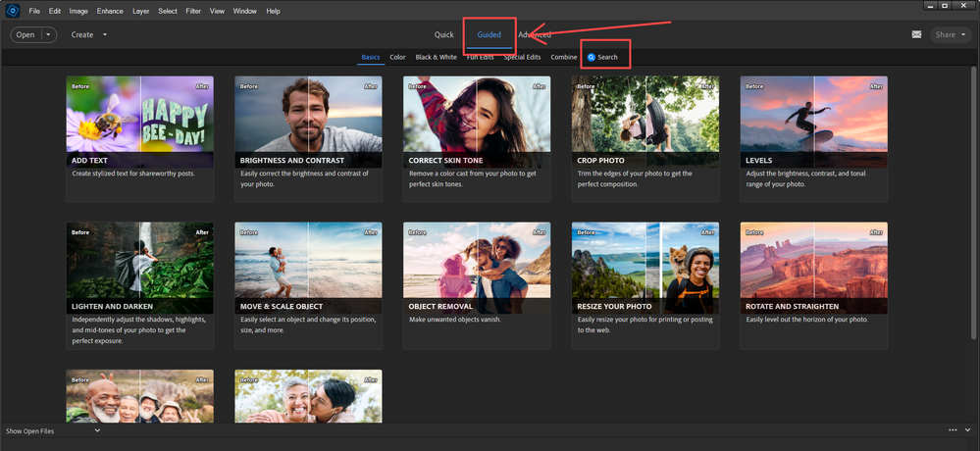Screen dimensions: 980x451
Task: Click the Open button
Action: coord(26,34)
